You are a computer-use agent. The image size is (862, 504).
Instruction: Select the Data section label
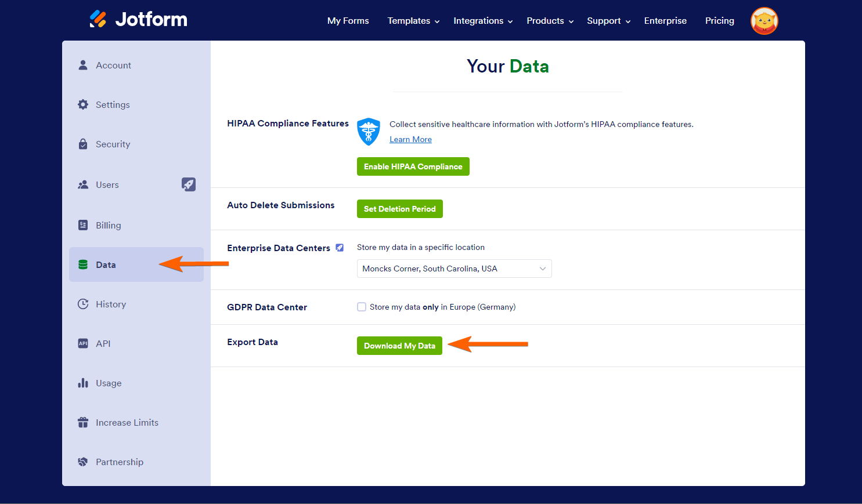coord(106,265)
